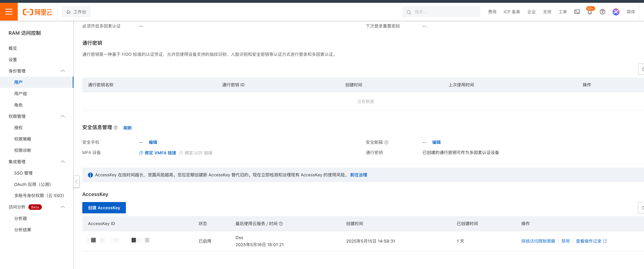
Task: Collapse the 身份管理 section
Action: pyautogui.click(x=63, y=71)
